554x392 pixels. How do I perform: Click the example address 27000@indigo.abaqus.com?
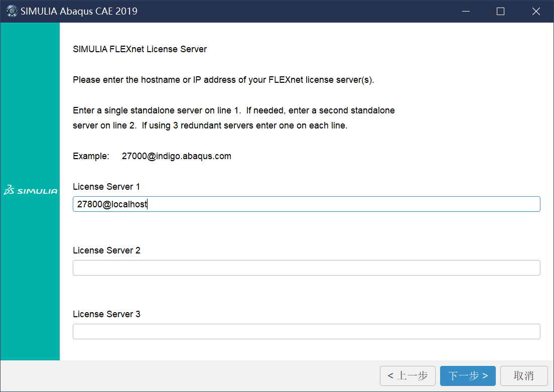click(x=176, y=156)
